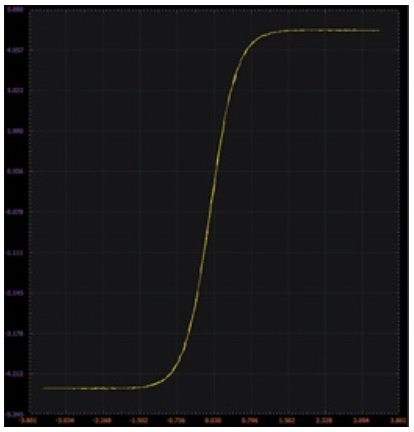Click the y-axis label 3.023
The width and height of the screenshot is (414, 432).
tap(12, 90)
